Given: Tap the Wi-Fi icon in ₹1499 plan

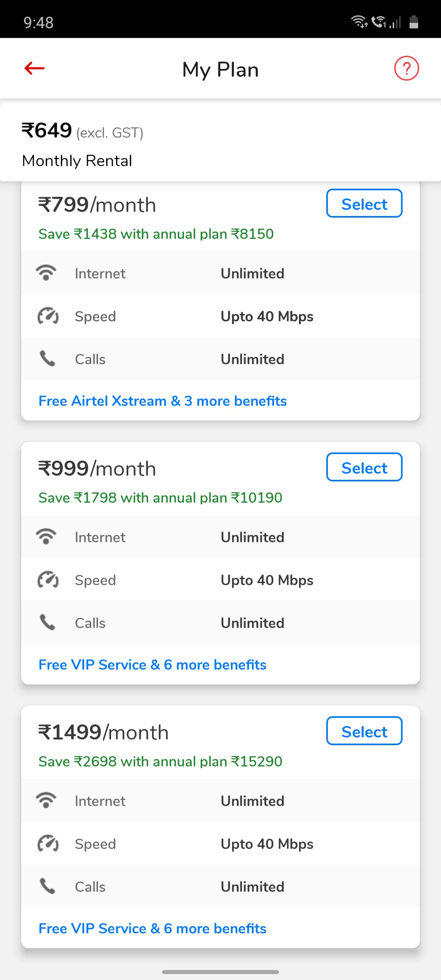Looking at the screenshot, I should coord(46,800).
